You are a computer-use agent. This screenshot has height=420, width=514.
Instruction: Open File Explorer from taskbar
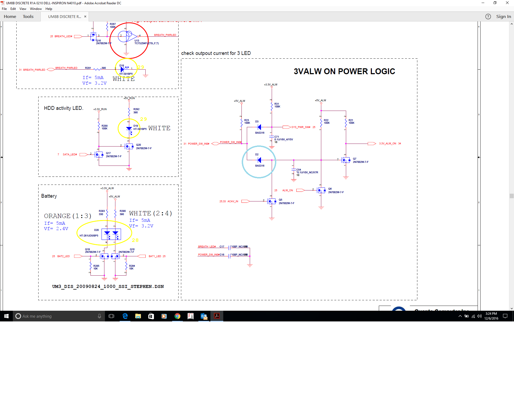[138, 316]
